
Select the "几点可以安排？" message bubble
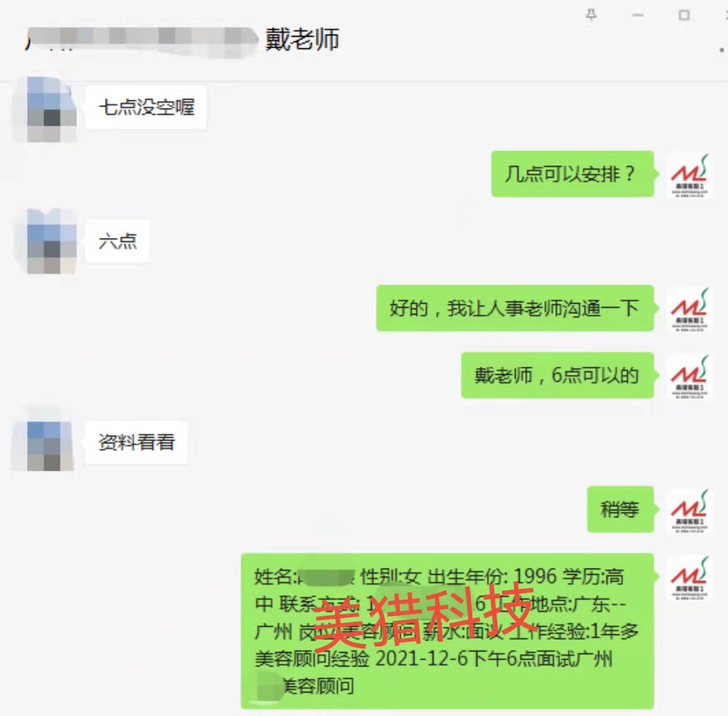click(573, 174)
